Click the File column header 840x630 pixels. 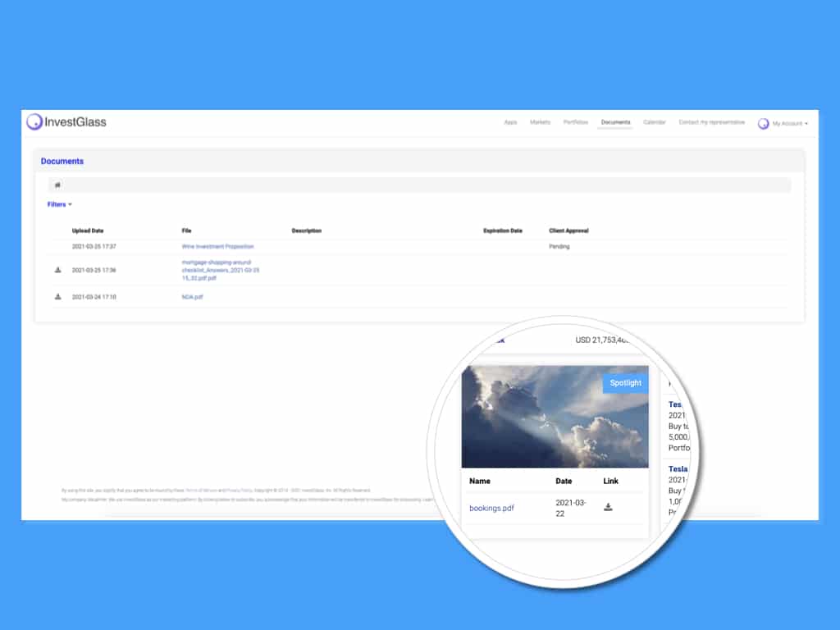186,231
